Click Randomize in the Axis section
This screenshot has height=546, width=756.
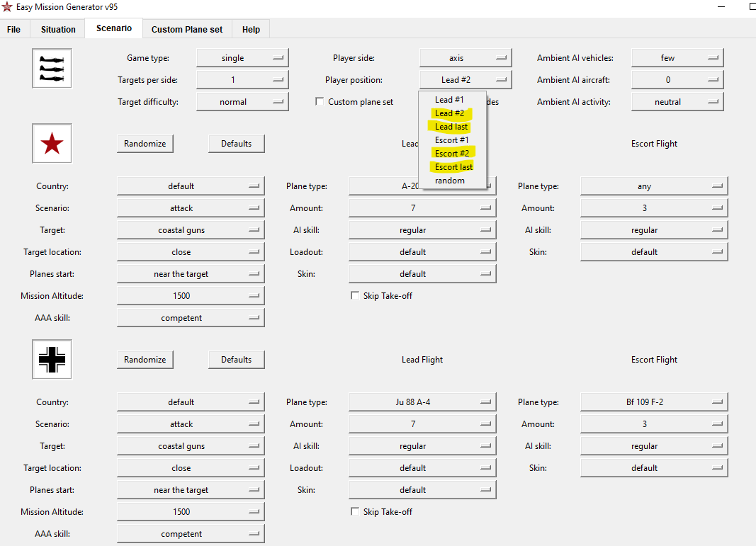click(145, 360)
